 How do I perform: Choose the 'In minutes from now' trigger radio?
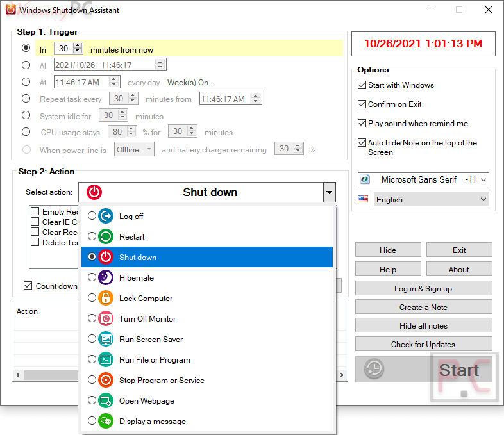pyautogui.click(x=26, y=48)
